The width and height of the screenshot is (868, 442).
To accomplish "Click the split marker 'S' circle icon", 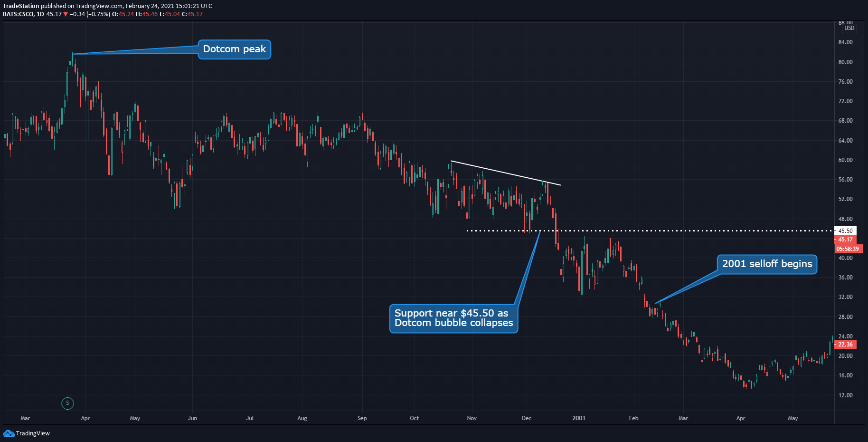I will click(x=67, y=404).
